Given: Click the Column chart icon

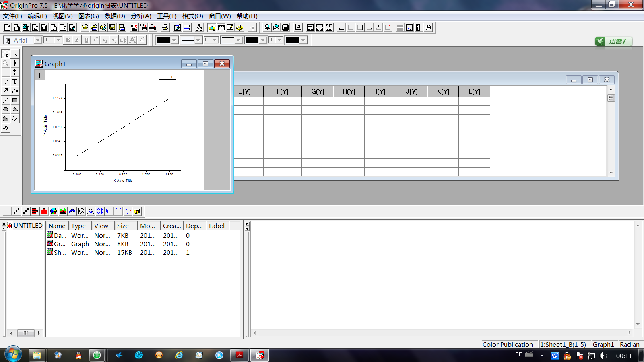Looking at the screenshot, I should pos(44,211).
